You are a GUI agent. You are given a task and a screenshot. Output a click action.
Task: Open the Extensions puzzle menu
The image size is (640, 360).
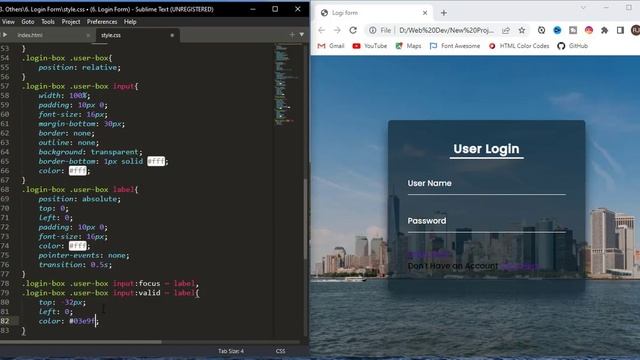604,30
